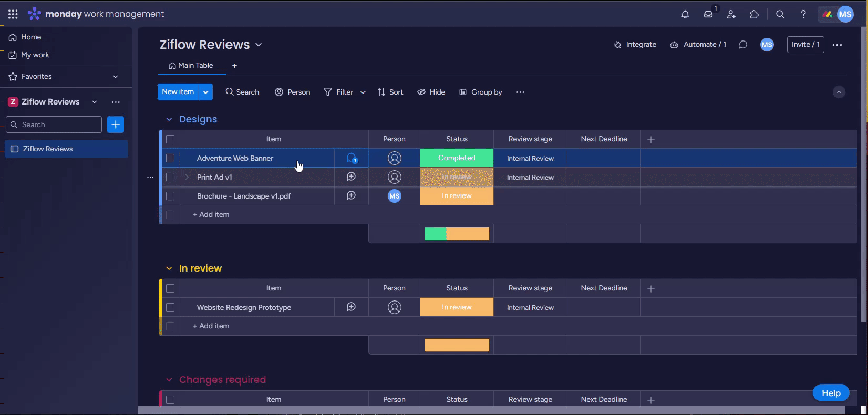Filter board by Person

(x=293, y=92)
